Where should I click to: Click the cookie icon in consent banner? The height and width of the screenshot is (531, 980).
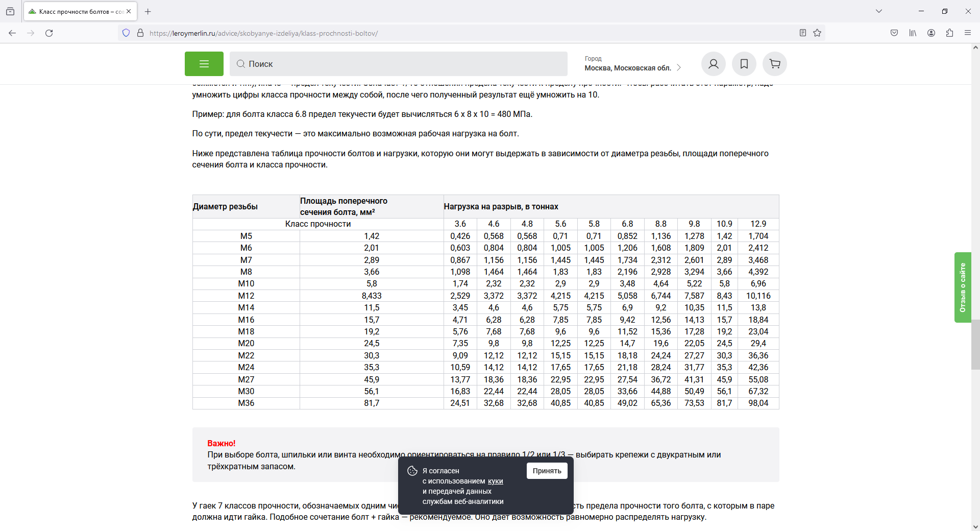(x=412, y=471)
